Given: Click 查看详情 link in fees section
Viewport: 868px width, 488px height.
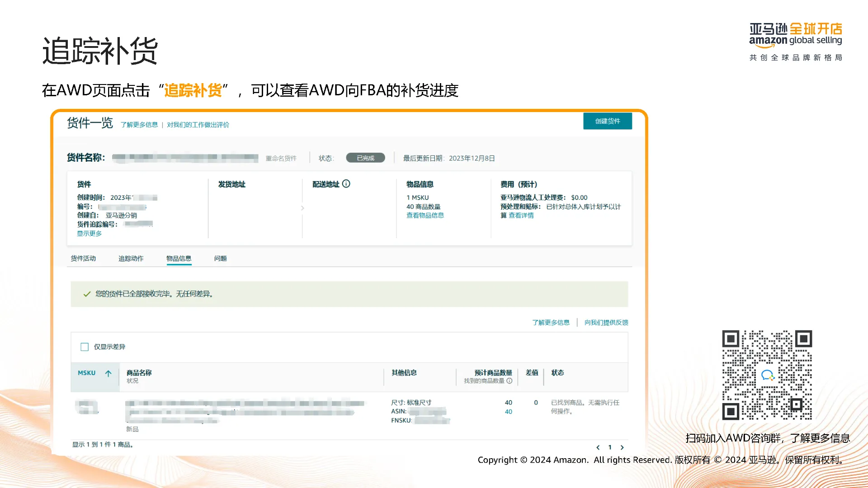Looking at the screenshot, I should (x=521, y=216).
